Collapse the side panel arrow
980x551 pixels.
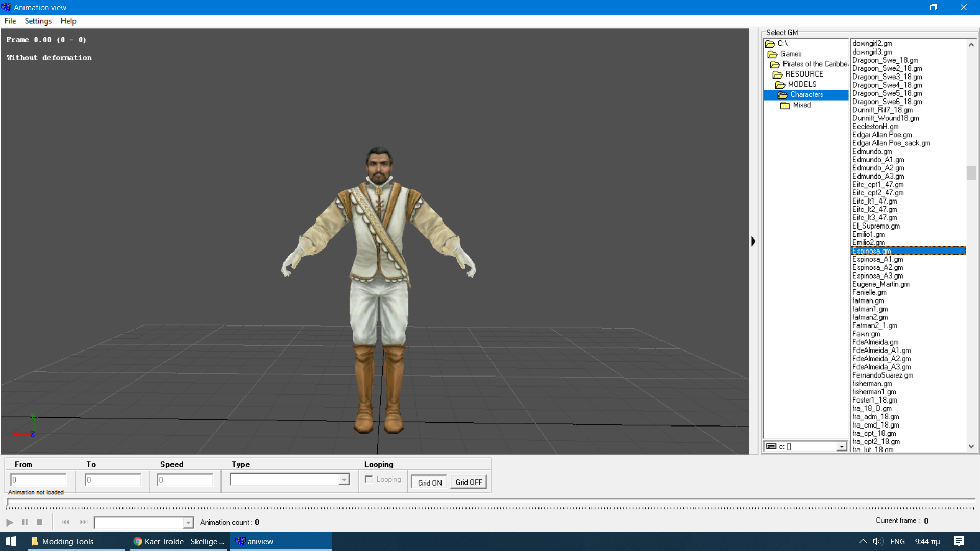click(753, 241)
